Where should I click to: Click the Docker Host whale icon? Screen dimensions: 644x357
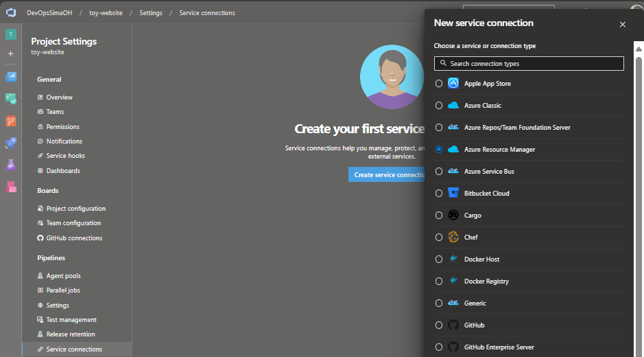coord(453,259)
